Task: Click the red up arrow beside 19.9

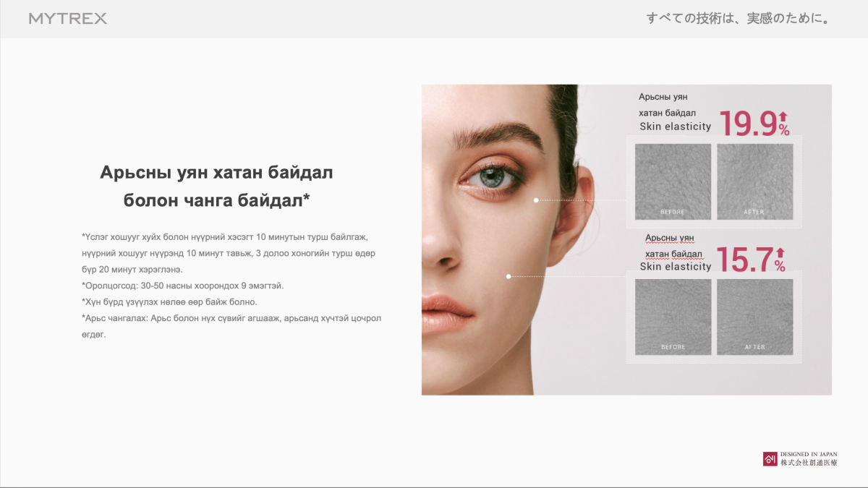Action: click(x=782, y=116)
